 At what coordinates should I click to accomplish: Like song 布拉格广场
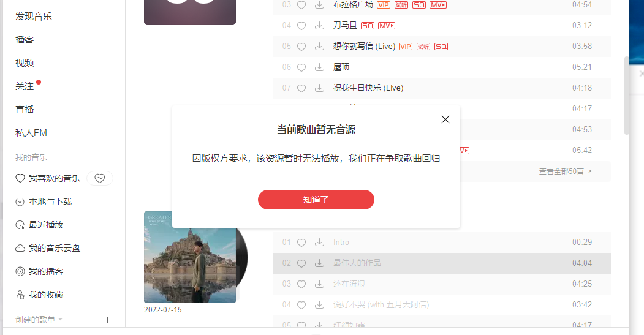coord(301,5)
